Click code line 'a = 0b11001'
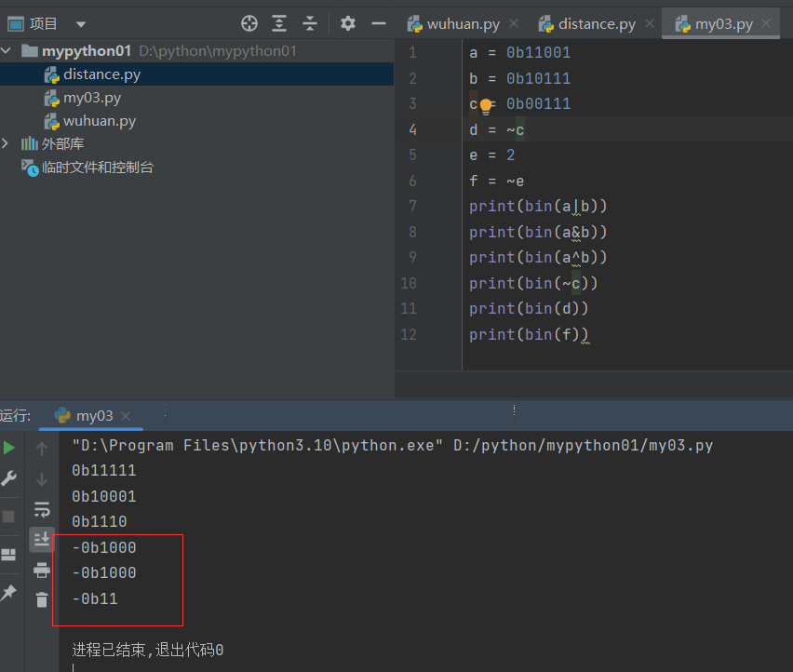The height and width of the screenshot is (672, 793). pos(520,52)
